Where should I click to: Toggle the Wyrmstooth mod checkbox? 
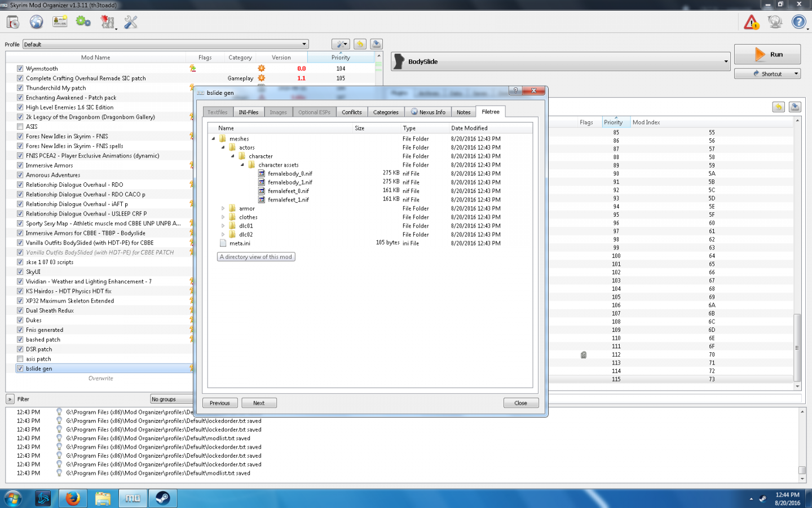click(20, 68)
